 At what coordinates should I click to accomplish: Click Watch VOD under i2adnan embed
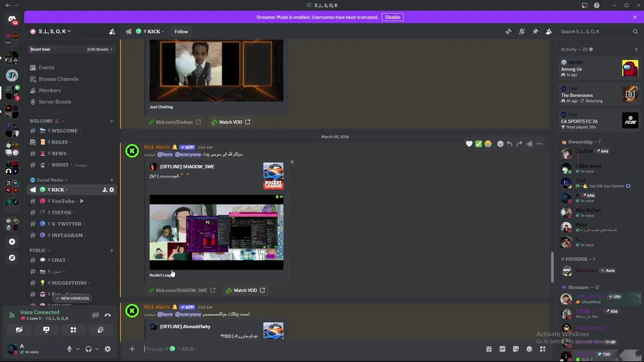point(230,122)
